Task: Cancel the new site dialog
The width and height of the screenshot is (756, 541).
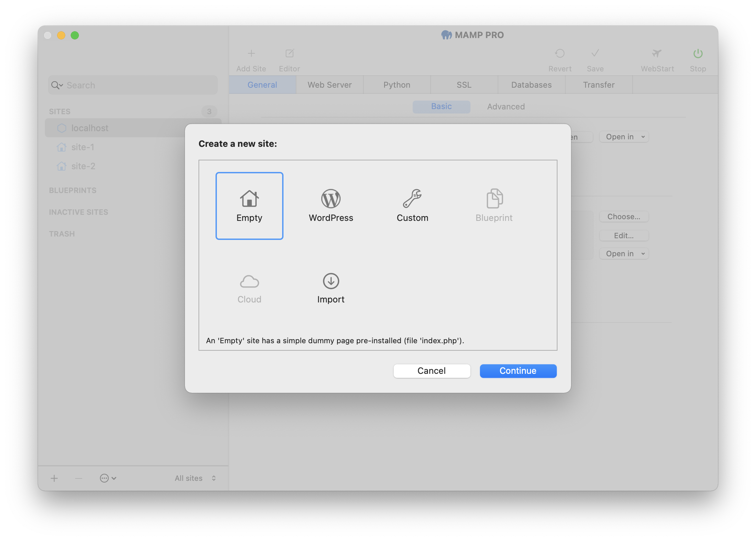Action: click(x=432, y=371)
